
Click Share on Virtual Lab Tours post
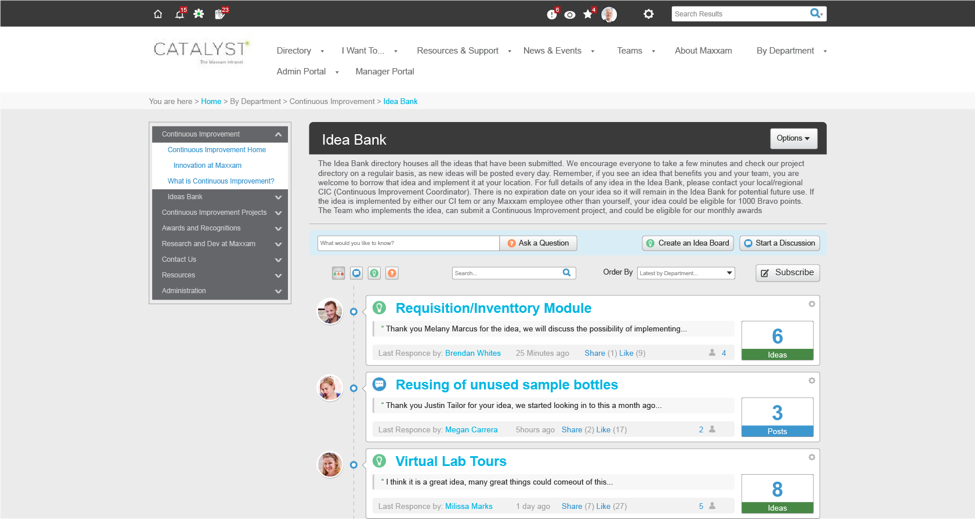[571, 506]
